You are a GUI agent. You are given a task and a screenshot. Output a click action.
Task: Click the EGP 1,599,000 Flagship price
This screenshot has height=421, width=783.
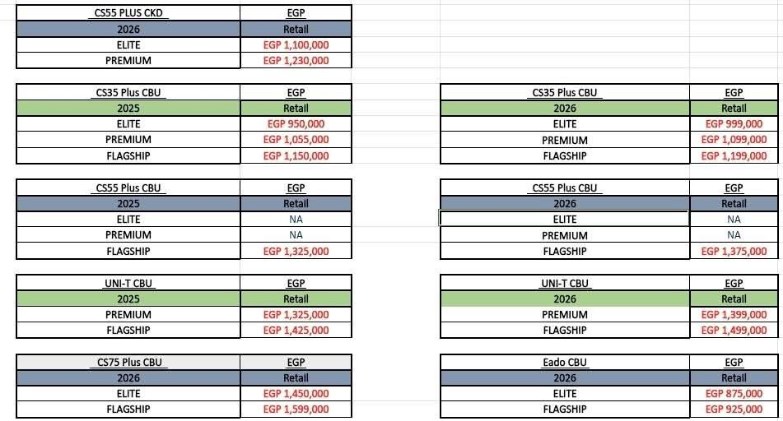click(x=295, y=409)
